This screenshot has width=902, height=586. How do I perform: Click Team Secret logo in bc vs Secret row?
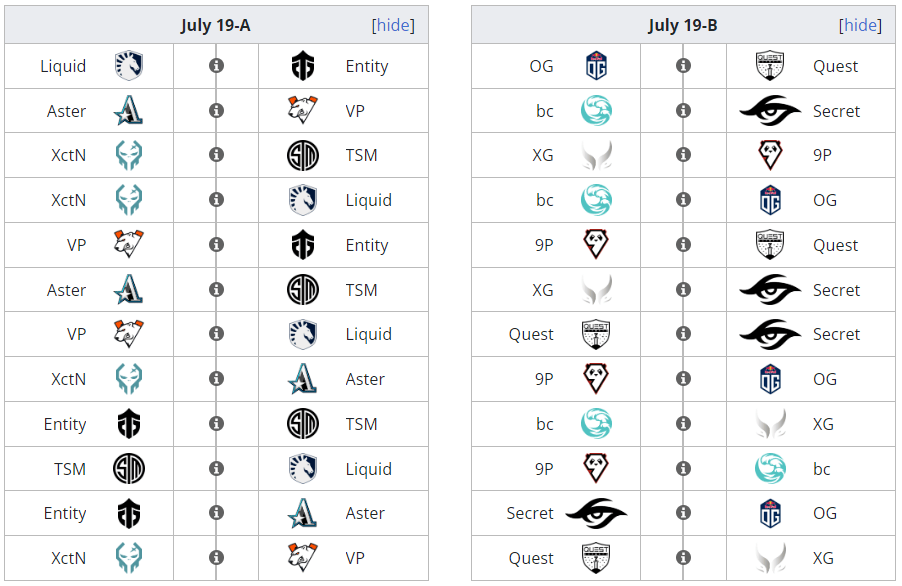click(x=770, y=110)
